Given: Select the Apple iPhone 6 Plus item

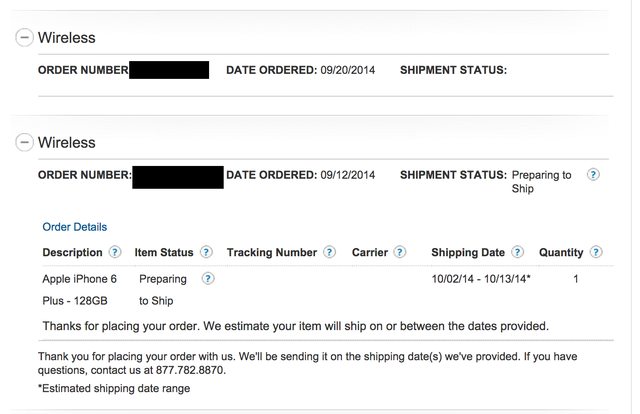Looking at the screenshot, I should [79, 289].
